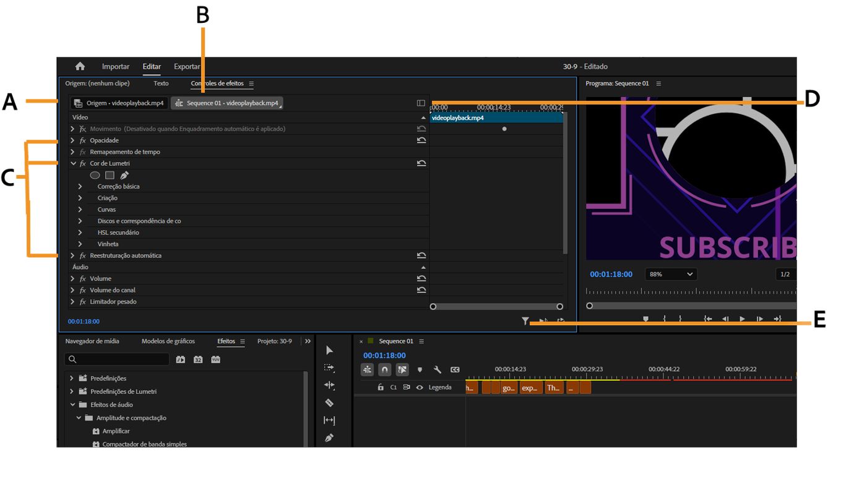
Task: Filter effects by 32-bit color badge
Action: (198, 359)
